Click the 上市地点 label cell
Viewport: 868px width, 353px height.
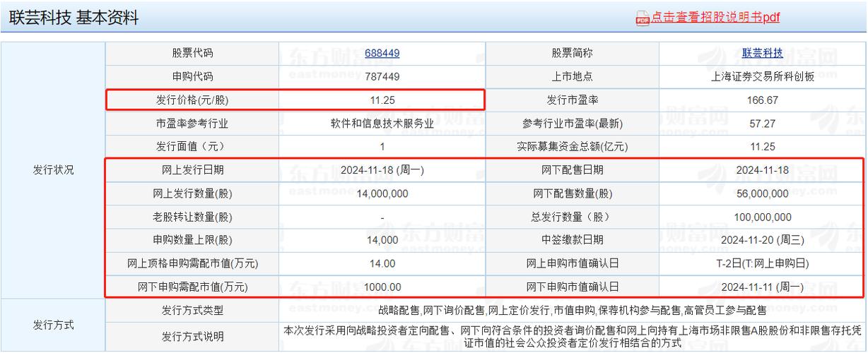(x=573, y=77)
